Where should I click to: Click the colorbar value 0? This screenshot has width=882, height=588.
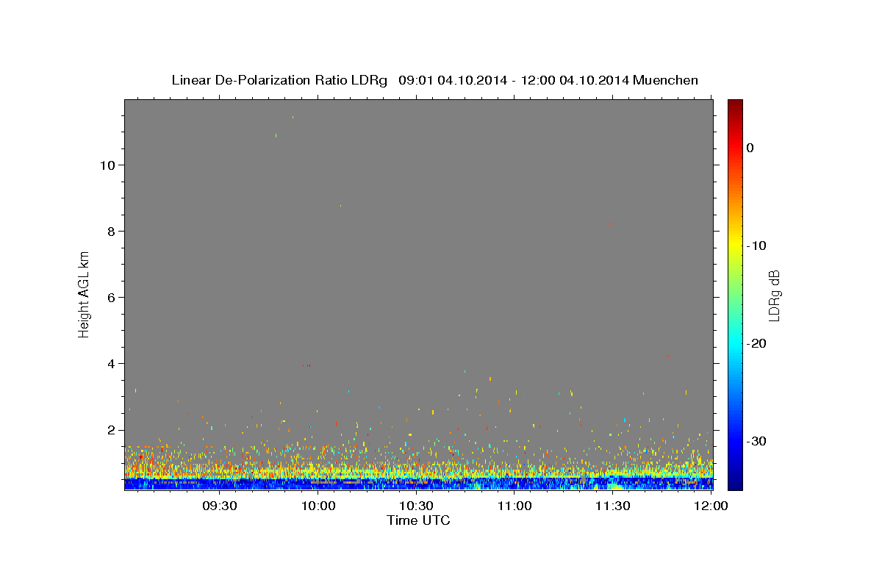click(x=750, y=148)
